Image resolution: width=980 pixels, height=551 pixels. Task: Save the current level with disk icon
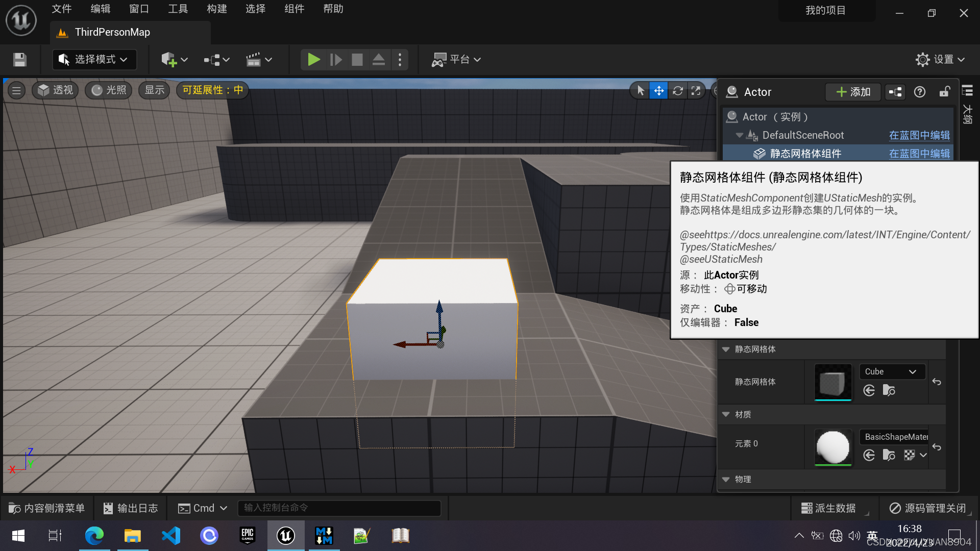(20, 60)
